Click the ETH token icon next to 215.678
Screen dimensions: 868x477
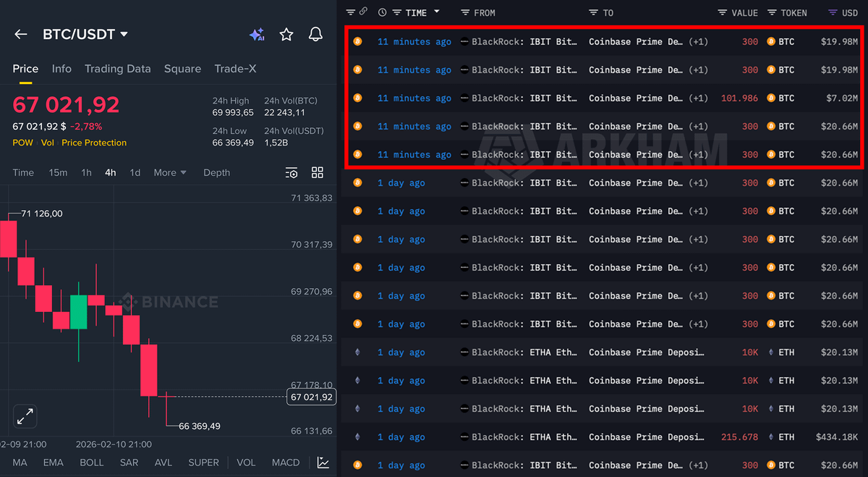click(x=771, y=436)
